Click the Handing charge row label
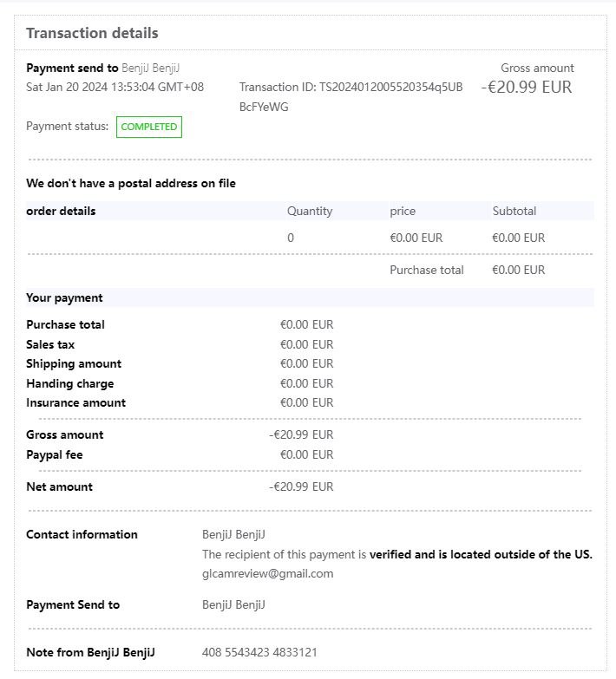This screenshot has height=679, width=616. click(69, 383)
